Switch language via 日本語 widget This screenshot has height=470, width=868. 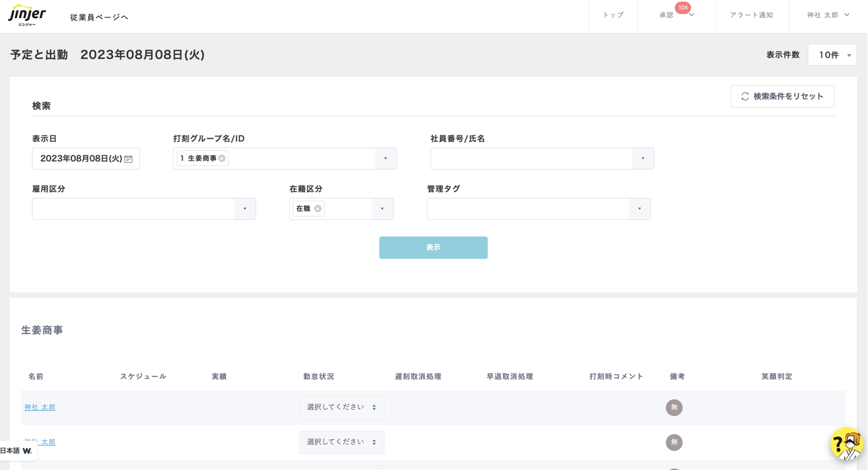click(x=17, y=451)
